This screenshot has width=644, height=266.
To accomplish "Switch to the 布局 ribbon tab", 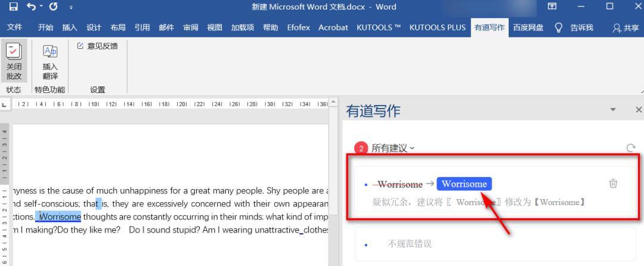I will pos(118,27).
